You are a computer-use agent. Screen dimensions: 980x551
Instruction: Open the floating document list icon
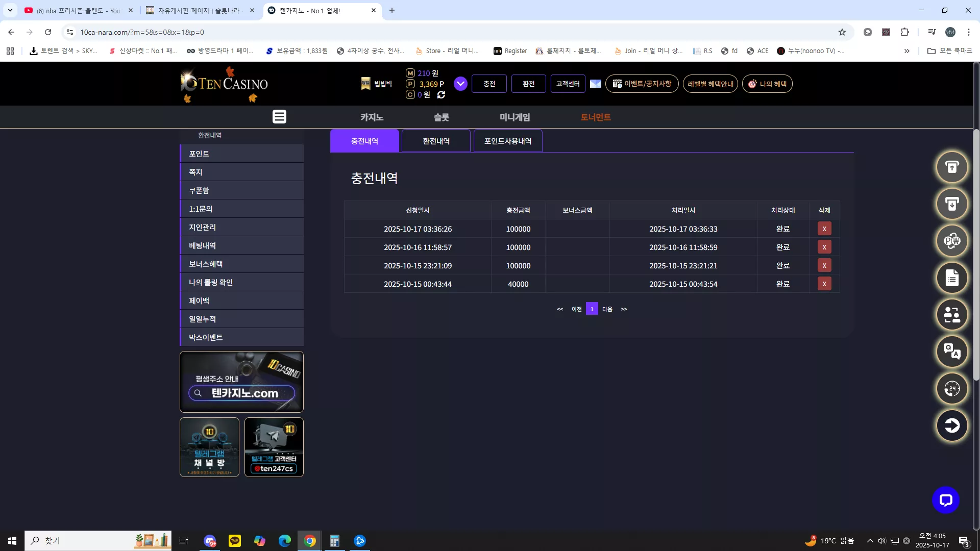coord(952,278)
